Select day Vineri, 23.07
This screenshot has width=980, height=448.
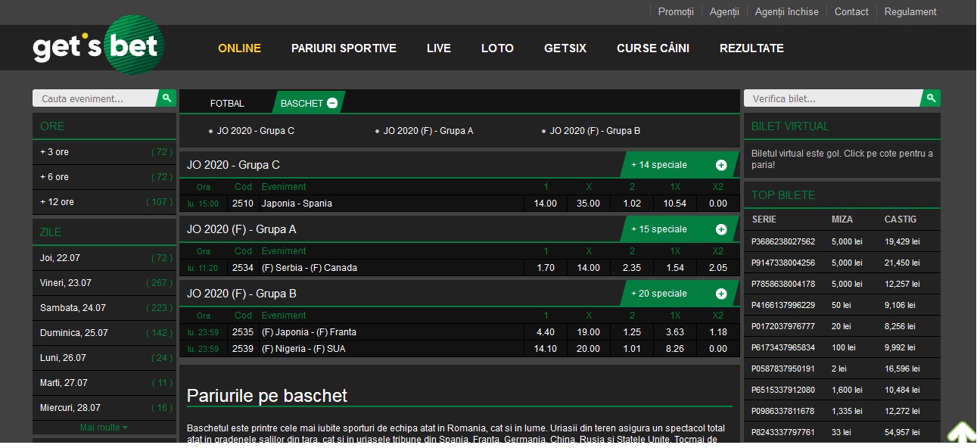click(104, 283)
